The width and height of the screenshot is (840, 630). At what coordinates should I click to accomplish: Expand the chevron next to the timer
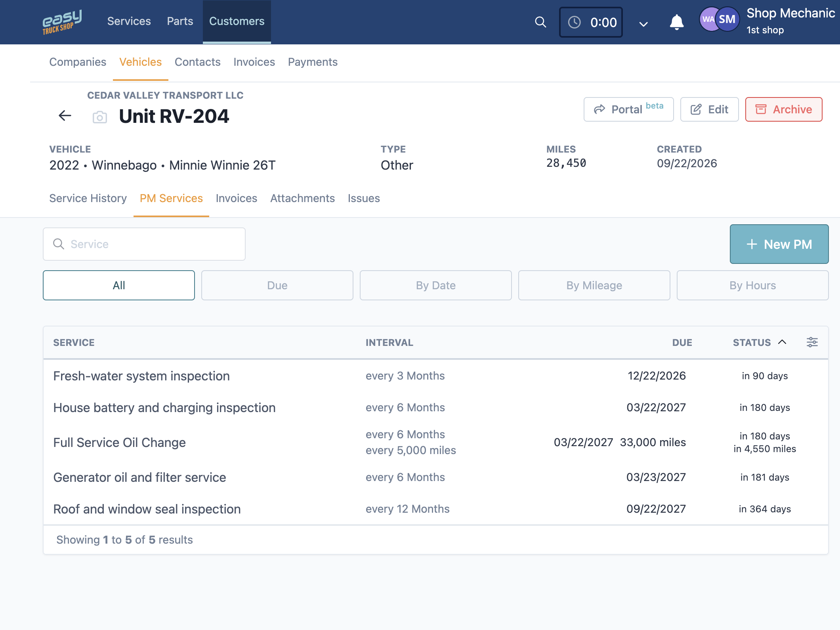[x=643, y=24]
